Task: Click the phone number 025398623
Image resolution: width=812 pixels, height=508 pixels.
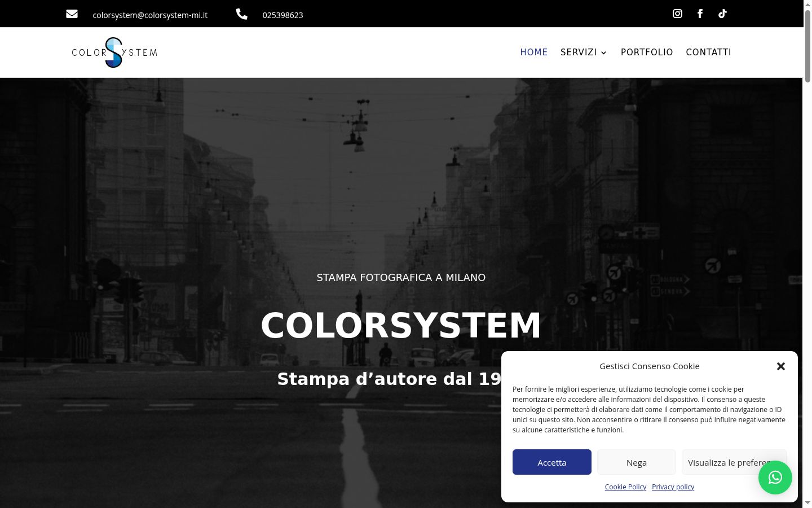Action: 283,15
